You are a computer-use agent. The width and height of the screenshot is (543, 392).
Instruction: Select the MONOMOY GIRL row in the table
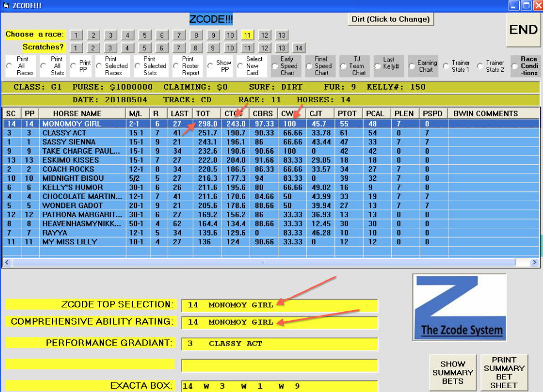pyautogui.click(x=271, y=124)
